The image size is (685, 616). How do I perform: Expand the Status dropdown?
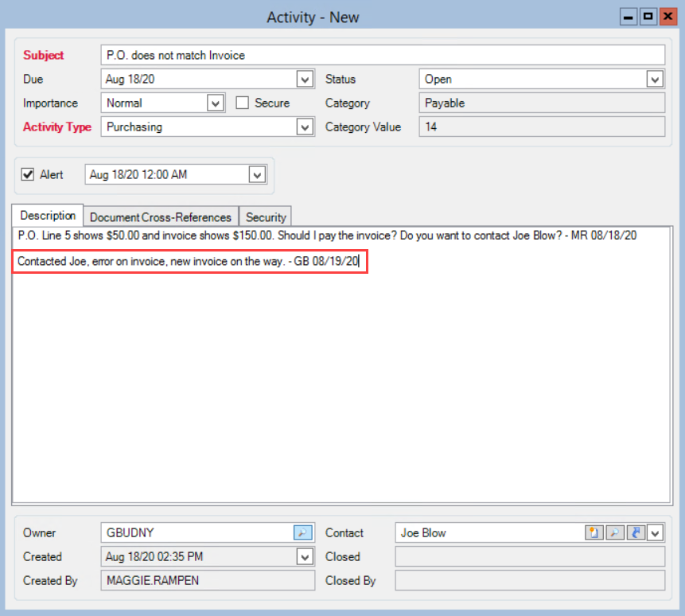click(655, 79)
